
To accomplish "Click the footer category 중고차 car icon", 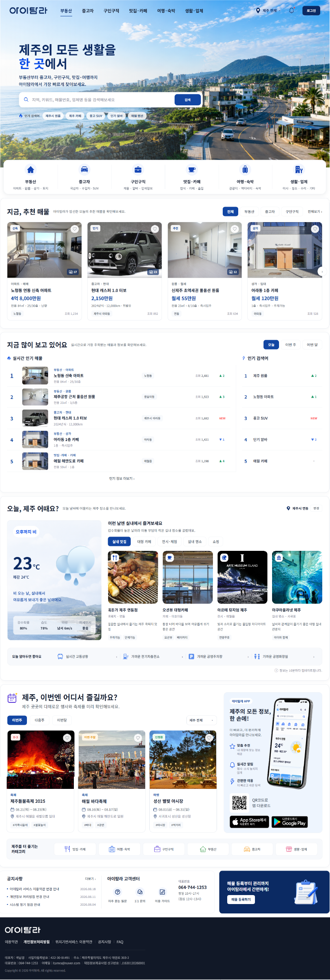I will coord(247,849).
